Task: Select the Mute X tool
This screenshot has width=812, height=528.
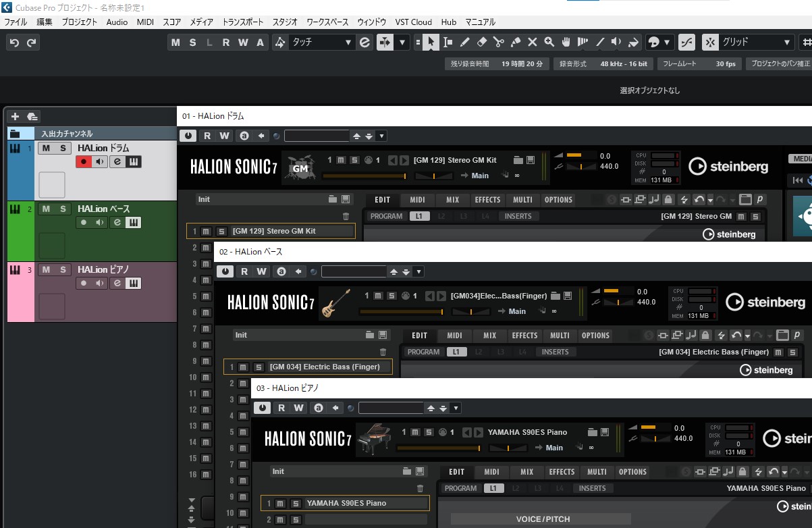Action: (532, 42)
